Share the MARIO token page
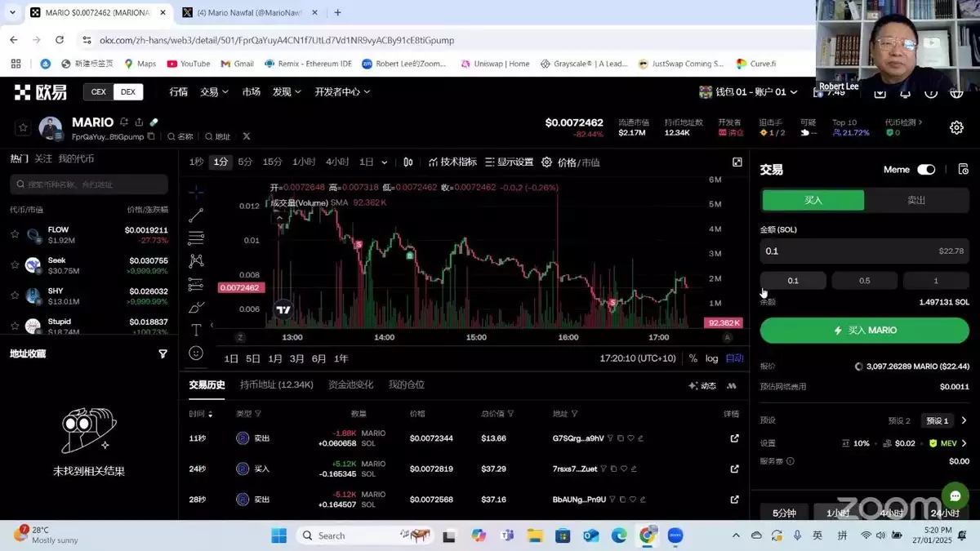 pyautogui.click(x=139, y=122)
